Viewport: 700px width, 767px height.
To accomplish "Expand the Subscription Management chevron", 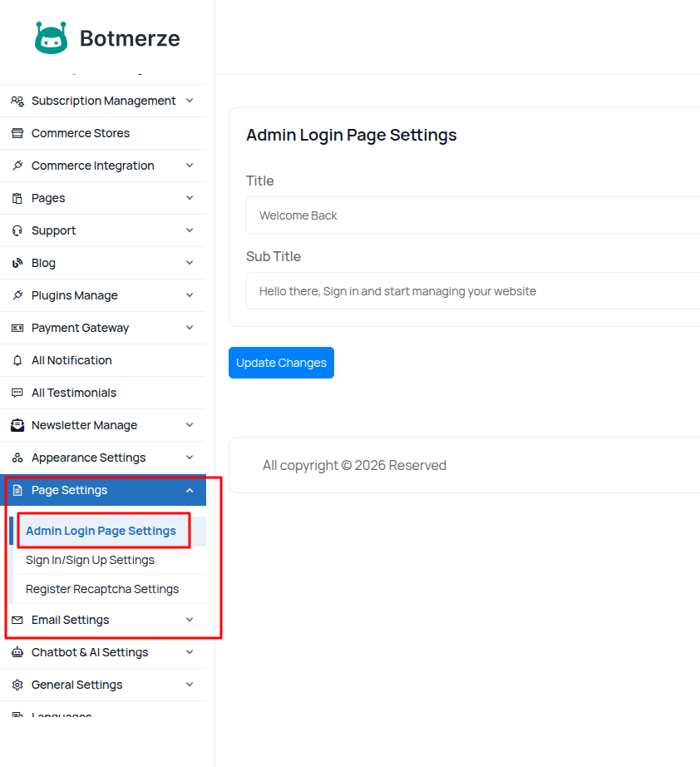I will [190, 101].
